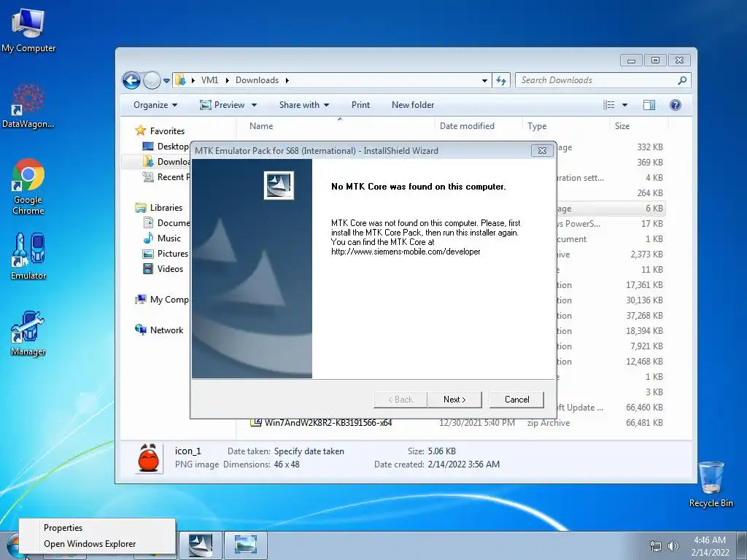Expand the Preview dropdown arrow
The width and height of the screenshot is (747, 560).
click(254, 105)
